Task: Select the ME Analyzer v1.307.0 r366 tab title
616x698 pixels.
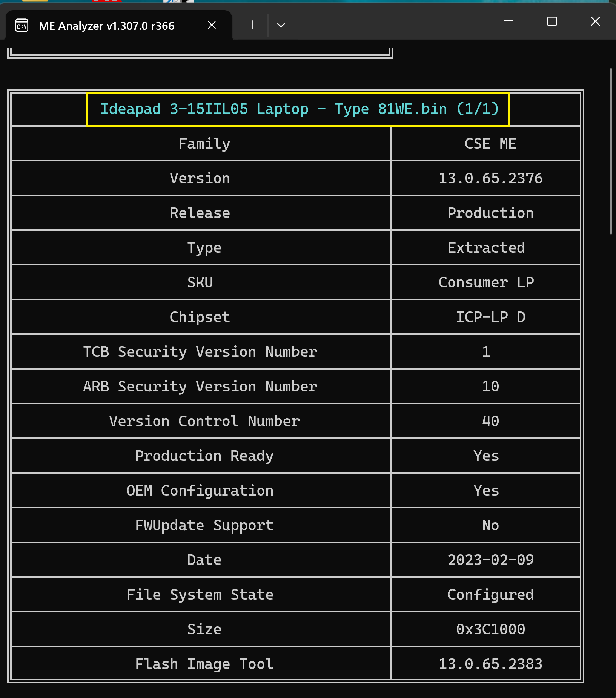Action: (106, 26)
